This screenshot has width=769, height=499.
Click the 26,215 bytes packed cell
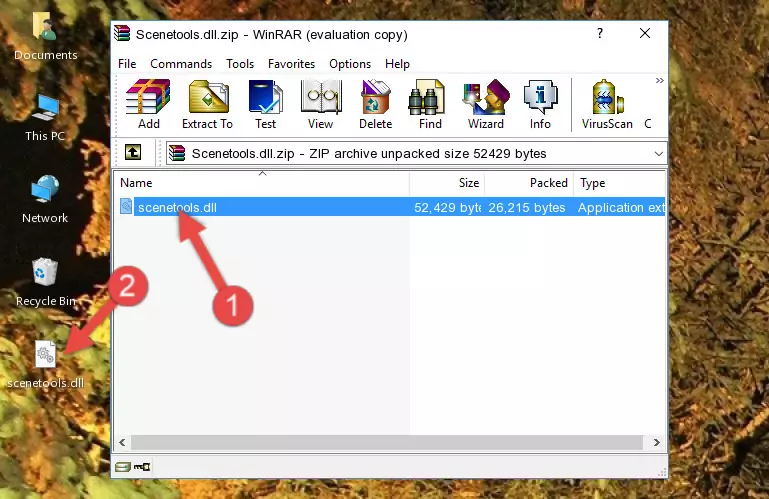pyautogui.click(x=527, y=208)
